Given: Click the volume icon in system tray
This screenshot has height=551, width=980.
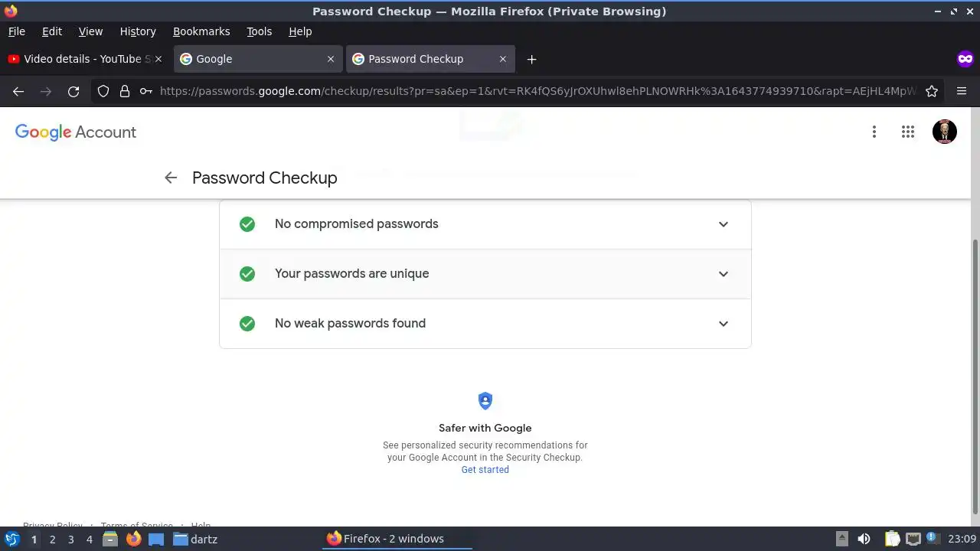Looking at the screenshot, I should click(864, 539).
